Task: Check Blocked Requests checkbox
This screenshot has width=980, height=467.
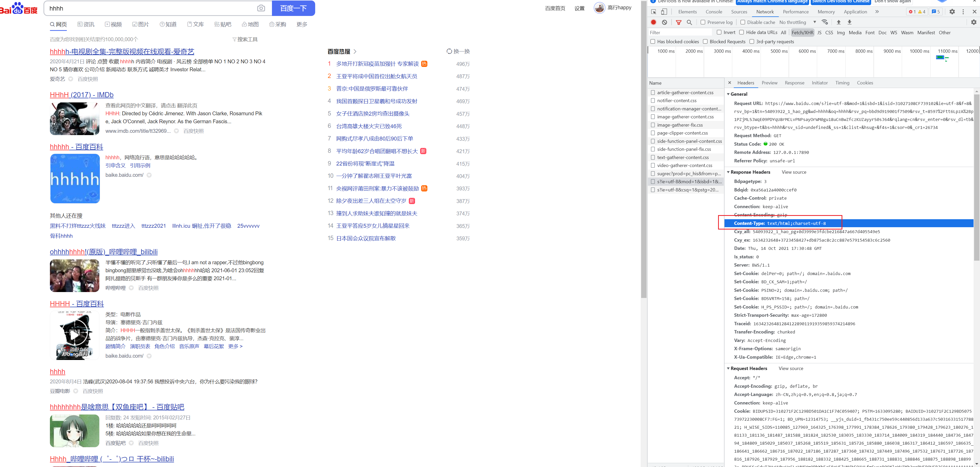Action: pyautogui.click(x=705, y=41)
